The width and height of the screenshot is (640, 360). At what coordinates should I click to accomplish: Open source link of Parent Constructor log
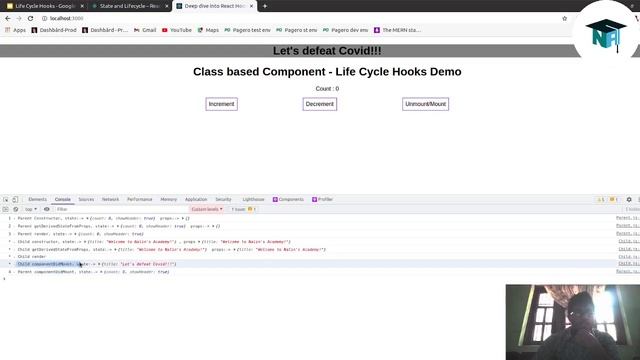click(x=627, y=218)
